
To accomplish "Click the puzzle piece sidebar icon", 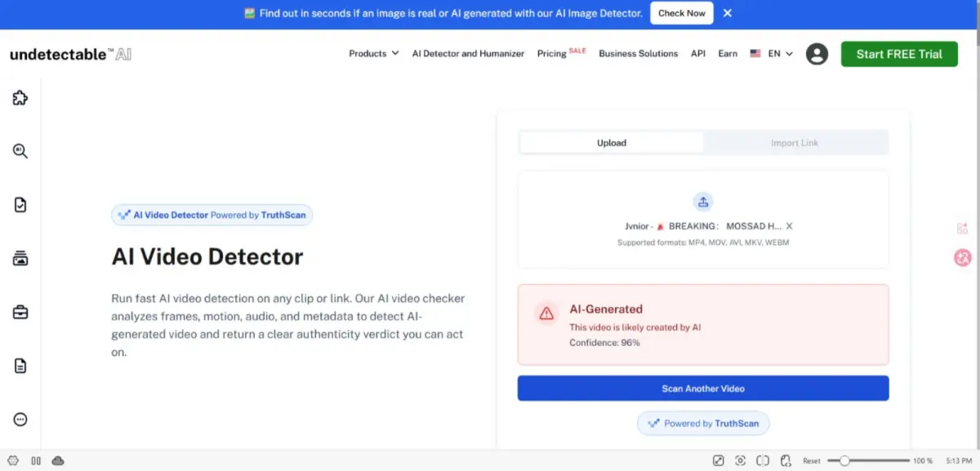I will [x=20, y=98].
